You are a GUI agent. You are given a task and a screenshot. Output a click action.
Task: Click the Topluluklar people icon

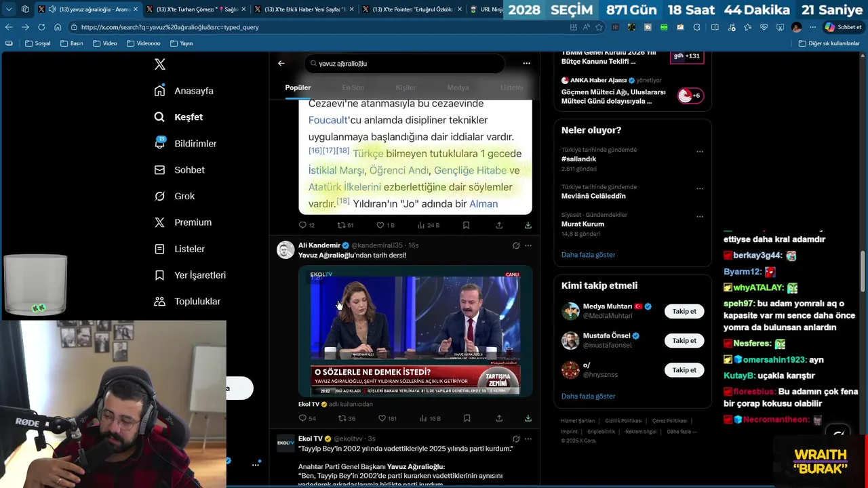[159, 302]
